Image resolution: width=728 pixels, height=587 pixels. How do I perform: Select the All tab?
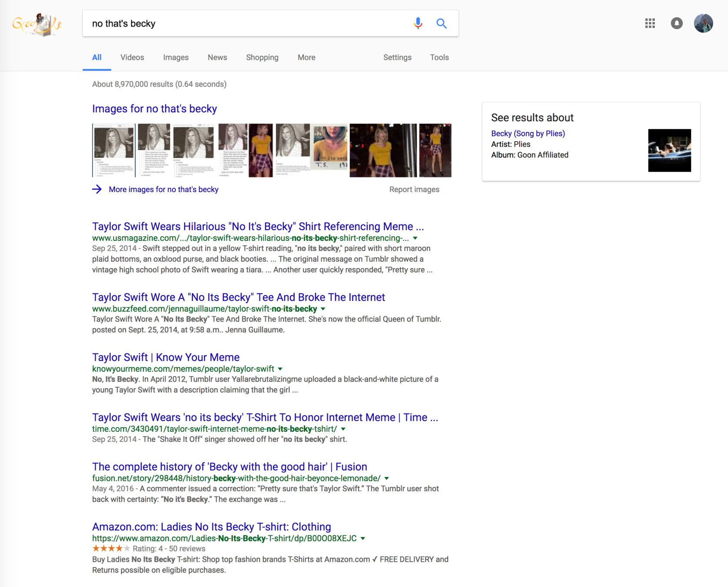pos(97,57)
